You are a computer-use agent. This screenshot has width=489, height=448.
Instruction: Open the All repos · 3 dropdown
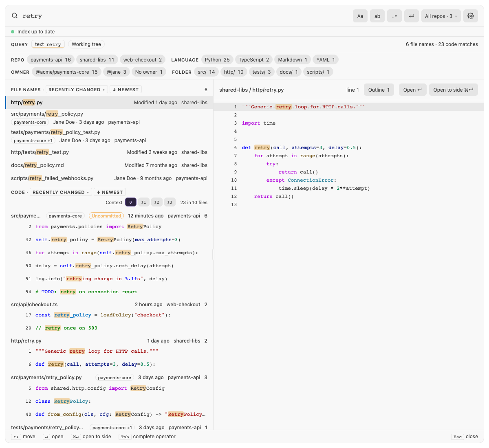coord(441,16)
